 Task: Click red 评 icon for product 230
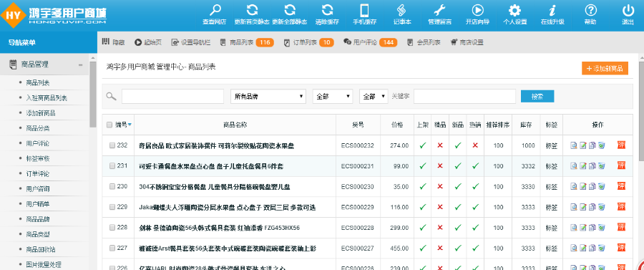pyautogui.click(x=621, y=186)
